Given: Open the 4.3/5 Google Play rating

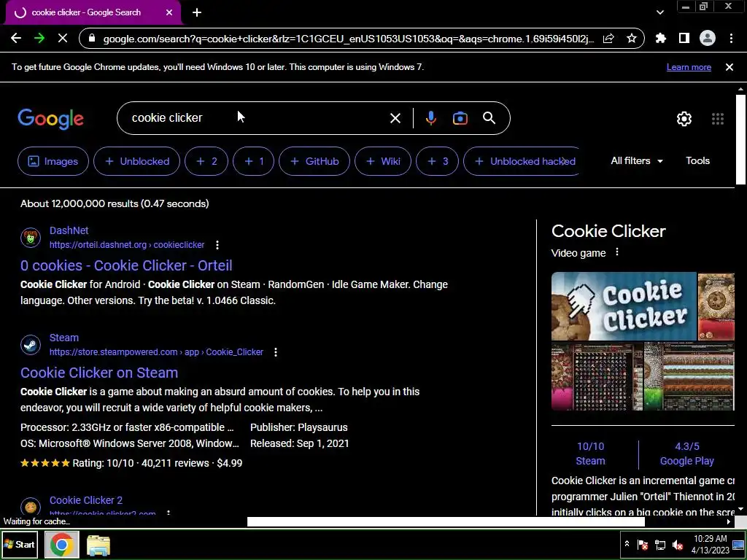Looking at the screenshot, I should coord(687,454).
